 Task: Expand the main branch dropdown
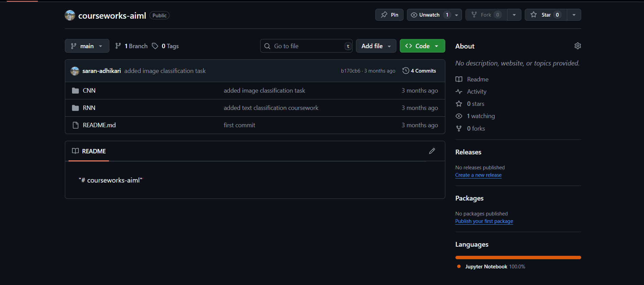87,46
